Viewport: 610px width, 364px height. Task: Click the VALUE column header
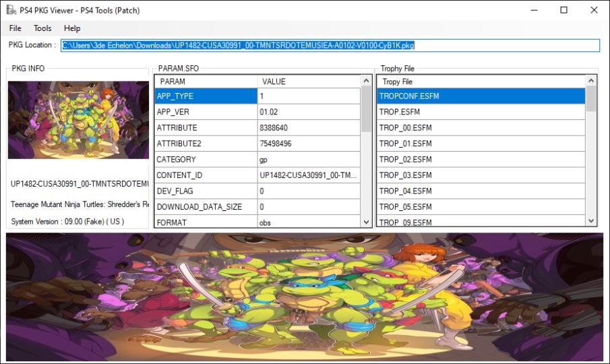coord(309,82)
